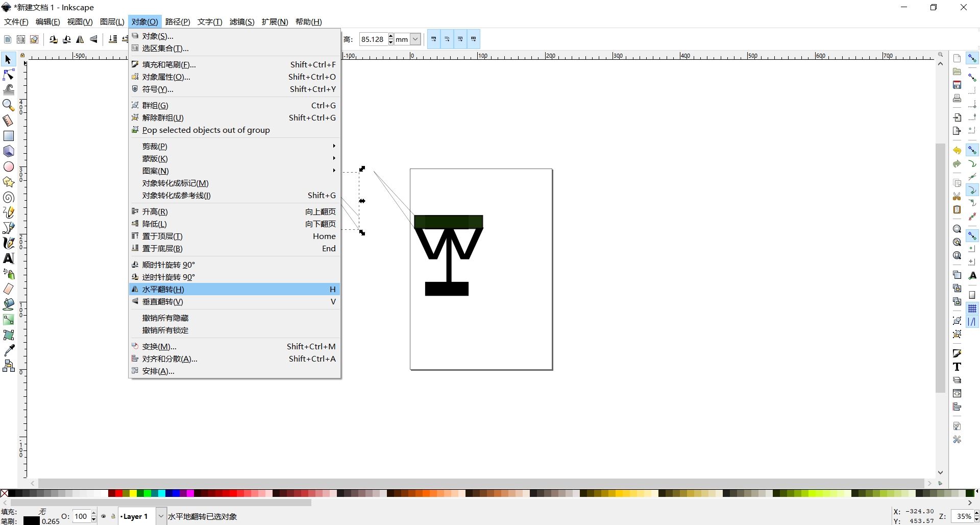
Task: Click the height value input field
Action: click(374, 39)
